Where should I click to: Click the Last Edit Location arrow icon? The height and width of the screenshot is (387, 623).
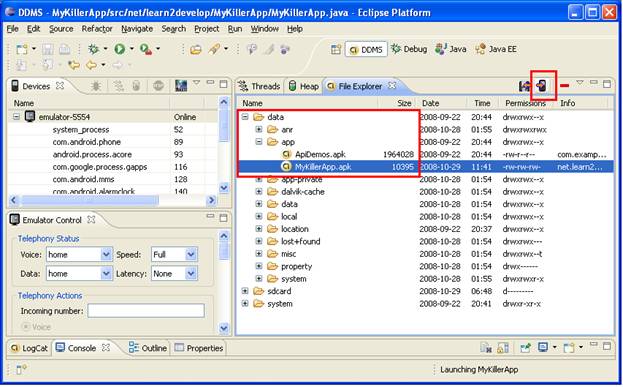74,64
